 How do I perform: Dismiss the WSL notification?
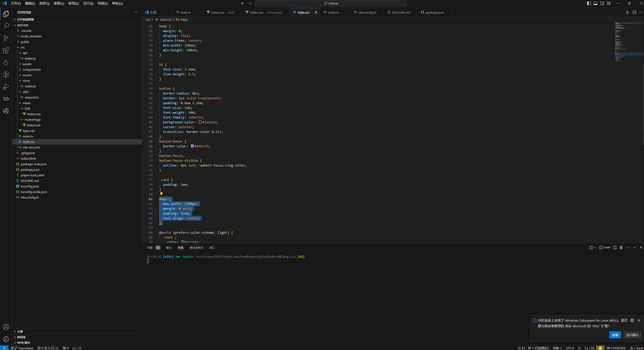tap(639, 320)
